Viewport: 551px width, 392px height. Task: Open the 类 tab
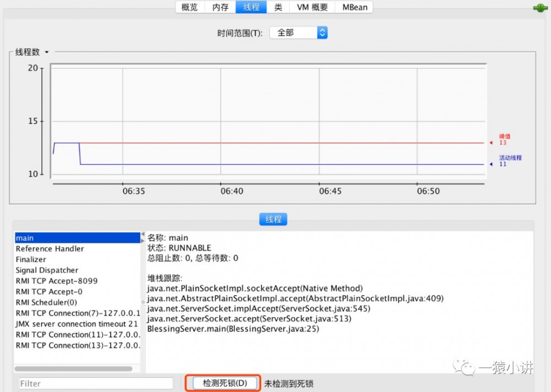coord(278,7)
